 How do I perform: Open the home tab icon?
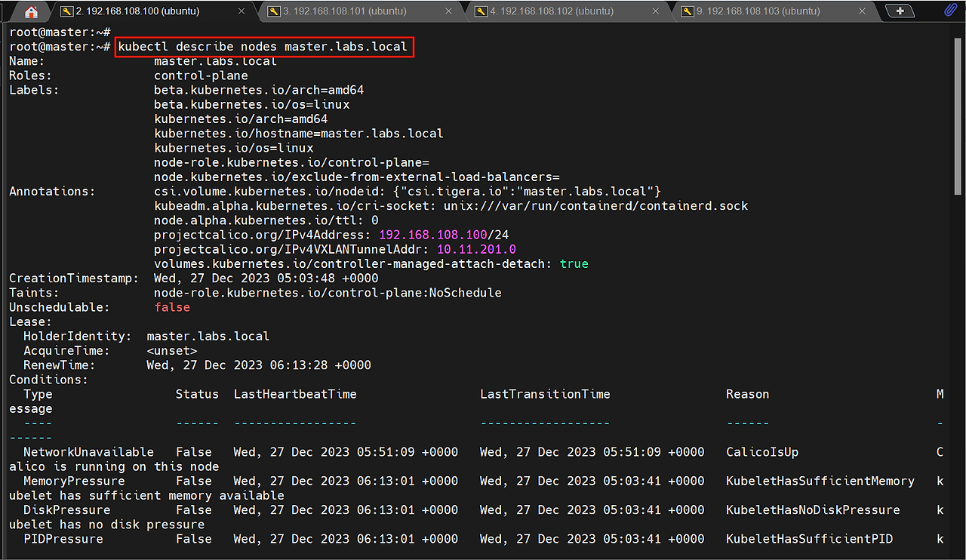[x=31, y=12]
